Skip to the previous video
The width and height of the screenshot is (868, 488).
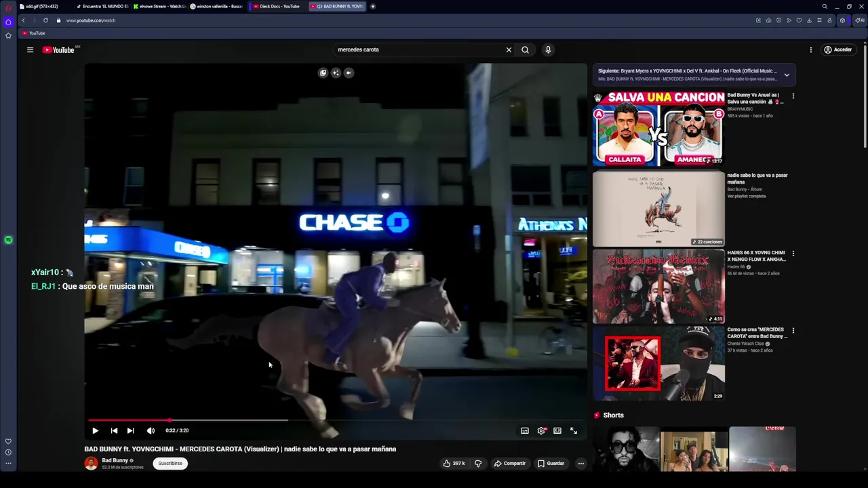click(x=114, y=430)
